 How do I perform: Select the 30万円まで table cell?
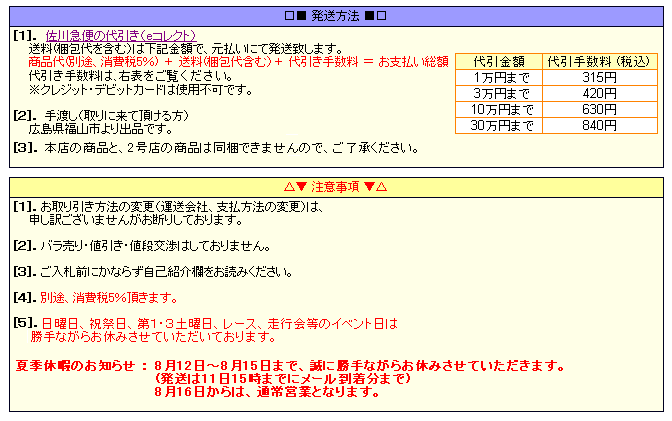(x=499, y=125)
